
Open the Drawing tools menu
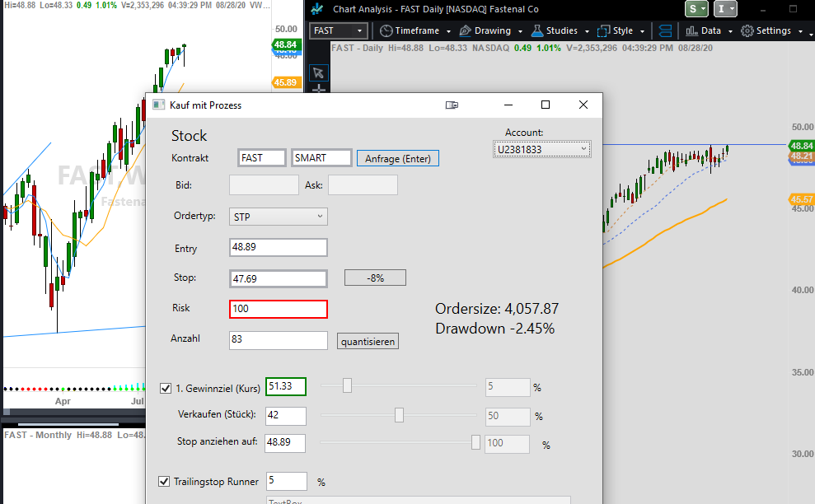[x=490, y=30]
